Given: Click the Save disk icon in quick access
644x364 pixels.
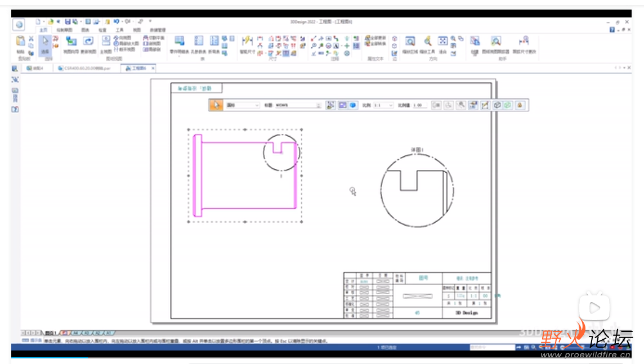Looking at the screenshot, I should tap(68, 22).
